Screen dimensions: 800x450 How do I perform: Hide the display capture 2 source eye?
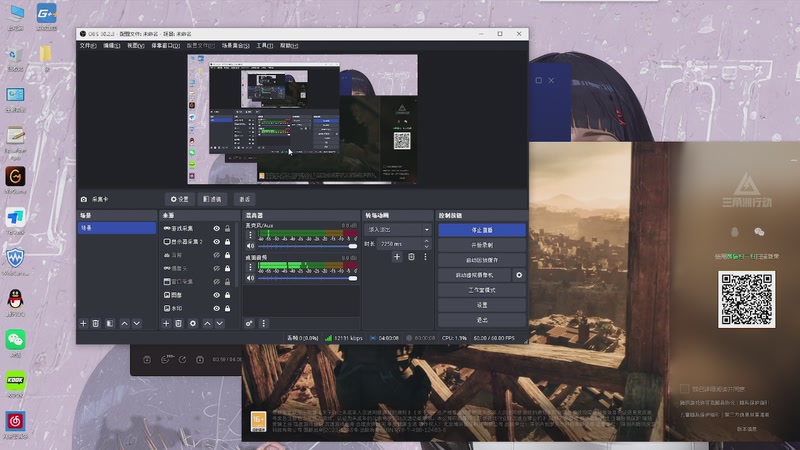217,242
